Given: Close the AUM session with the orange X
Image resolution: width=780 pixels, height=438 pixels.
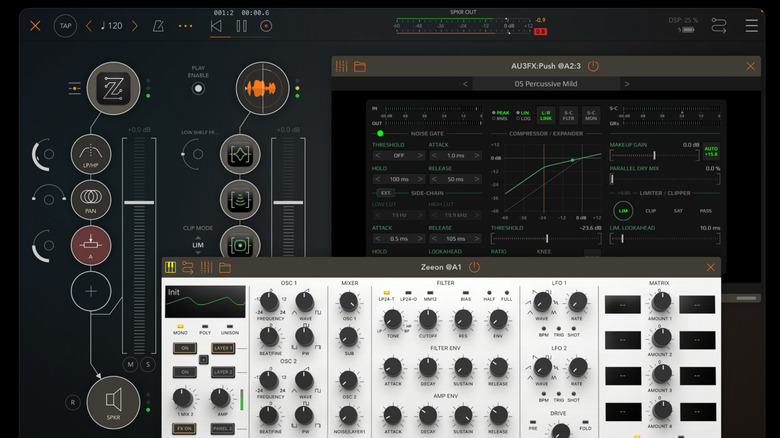Looking at the screenshot, I should 35,26.
